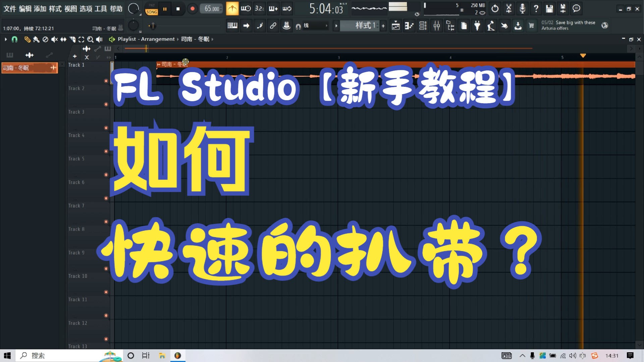The width and height of the screenshot is (644, 362).
Task: Open the project files page icon
Action: (464, 25)
